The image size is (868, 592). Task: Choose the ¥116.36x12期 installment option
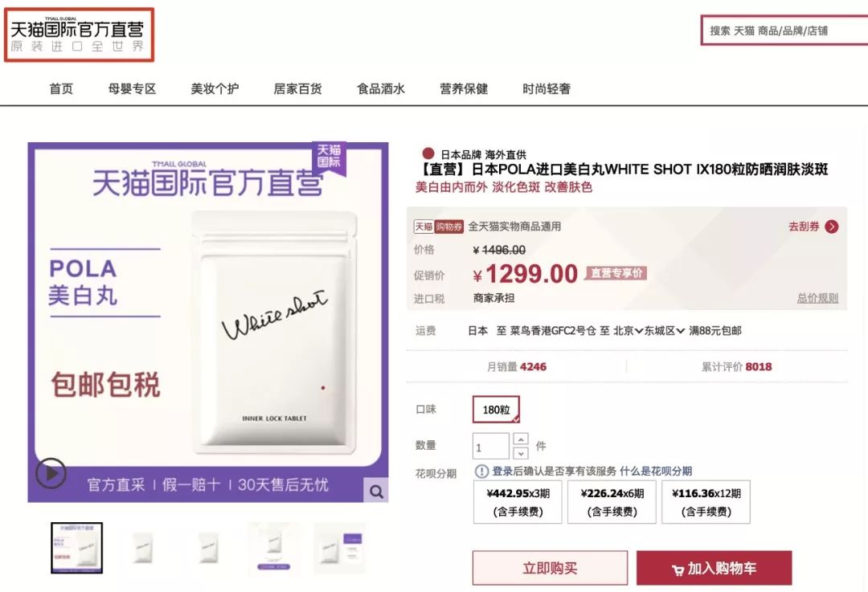(x=706, y=502)
